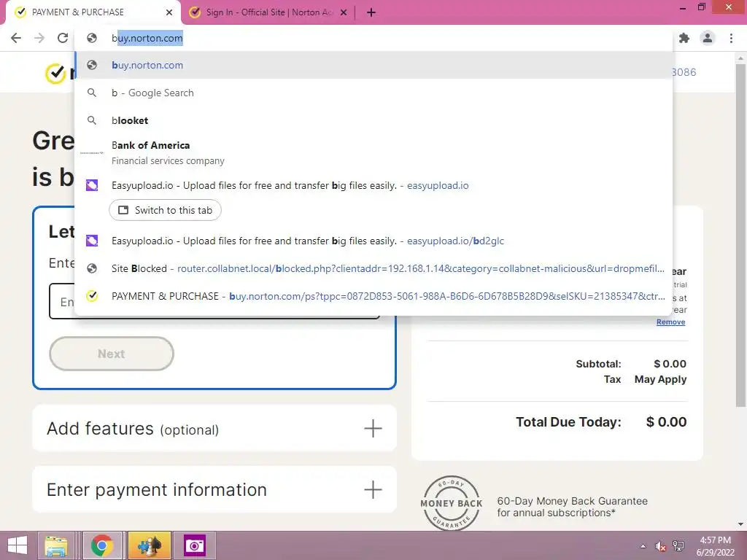Close the PAYMENT & PURCHASE tab
747x560 pixels.
click(169, 12)
